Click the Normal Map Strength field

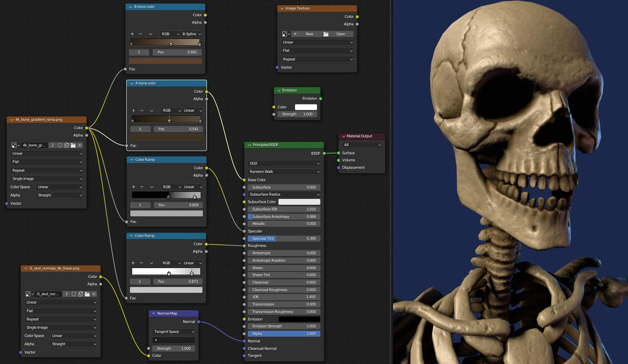coord(174,348)
